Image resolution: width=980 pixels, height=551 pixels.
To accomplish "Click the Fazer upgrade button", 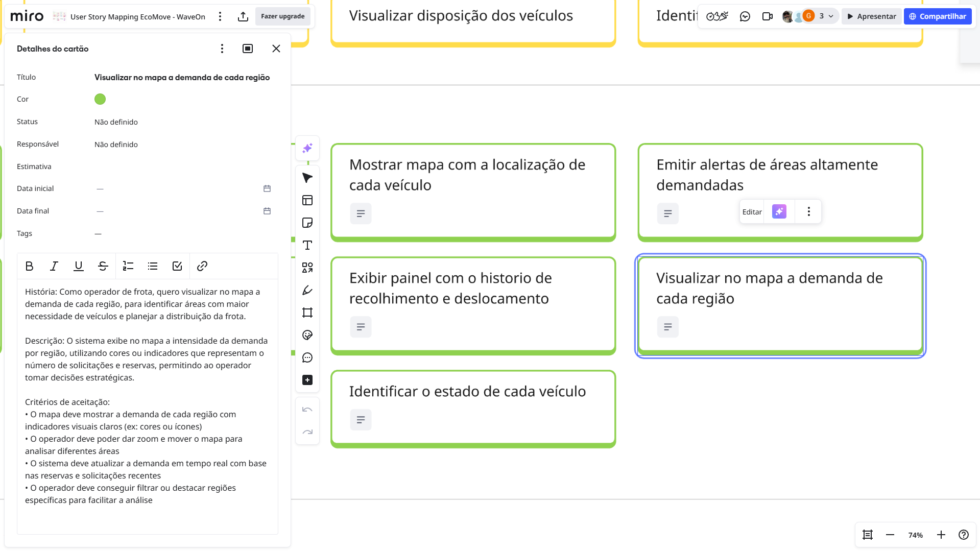I will tap(282, 16).
